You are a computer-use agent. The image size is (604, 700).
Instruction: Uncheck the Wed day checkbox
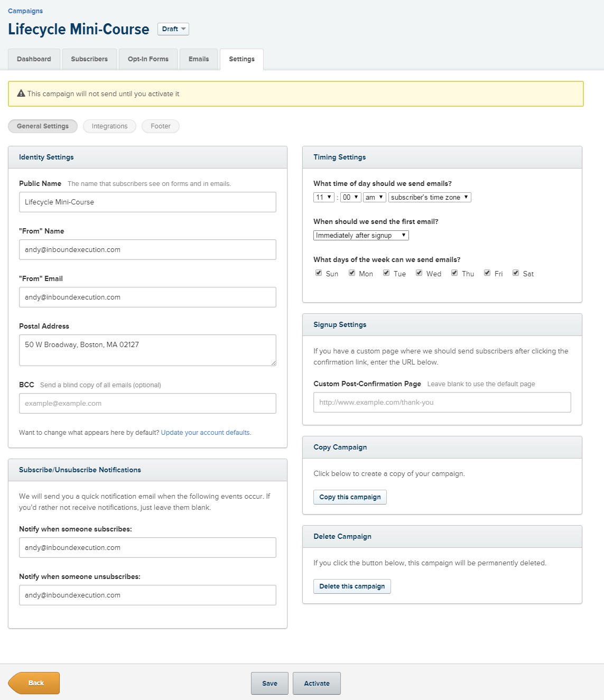pos(419,273)
